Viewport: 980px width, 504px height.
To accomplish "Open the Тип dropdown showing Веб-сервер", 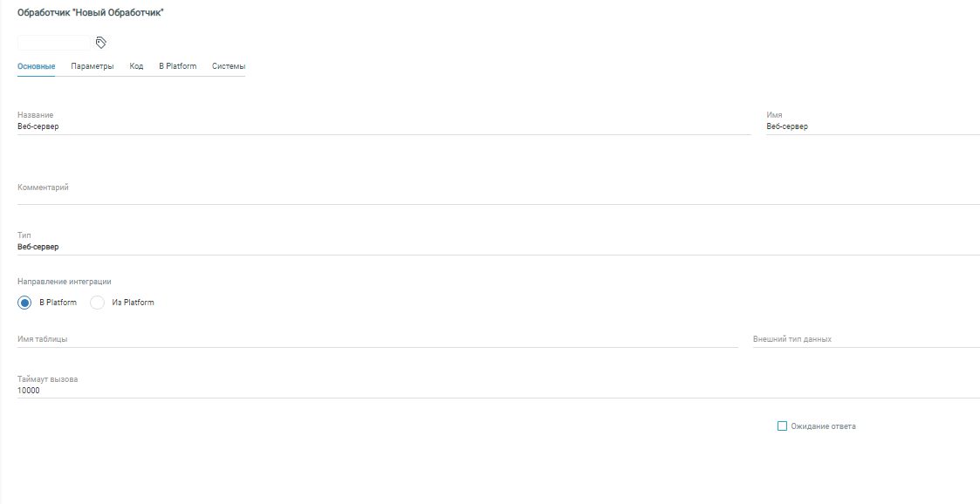I will point(497,247).
